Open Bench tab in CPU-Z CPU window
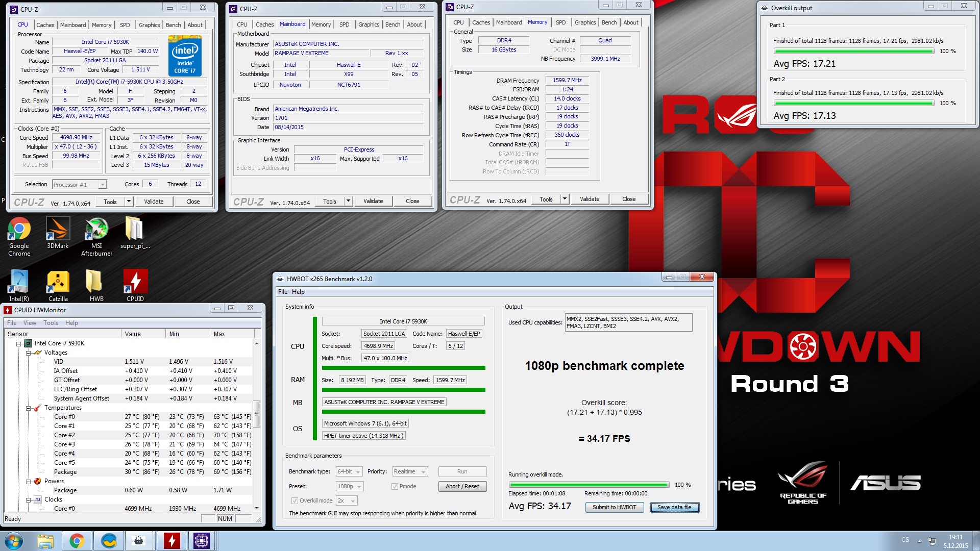The image size is (980, 551). click(173, 25)
